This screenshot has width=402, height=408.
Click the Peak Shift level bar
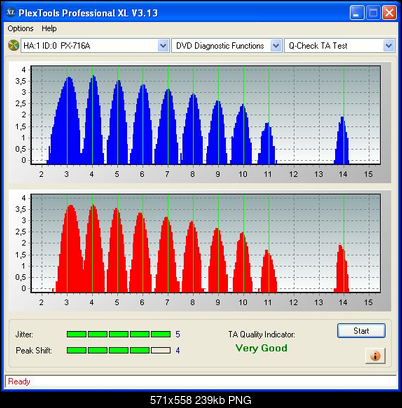click(x=119, y=350)
